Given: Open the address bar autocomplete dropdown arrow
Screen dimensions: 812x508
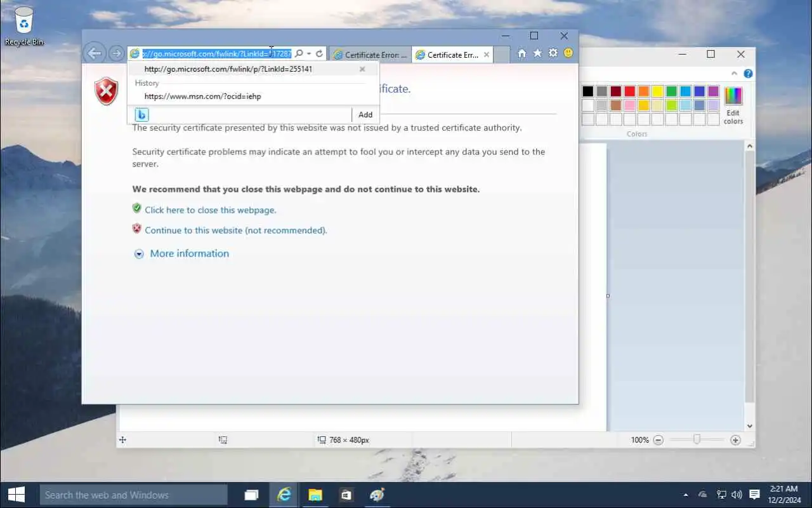Looking at the screenshot, I should [309, 54].
